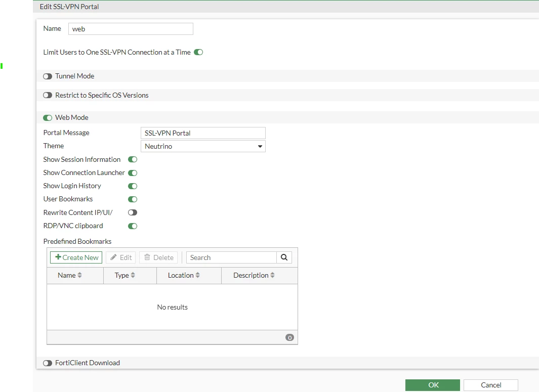The image size is (539, 392).
Task: Click the Name field containing web
Action: [x=131, y=29]
